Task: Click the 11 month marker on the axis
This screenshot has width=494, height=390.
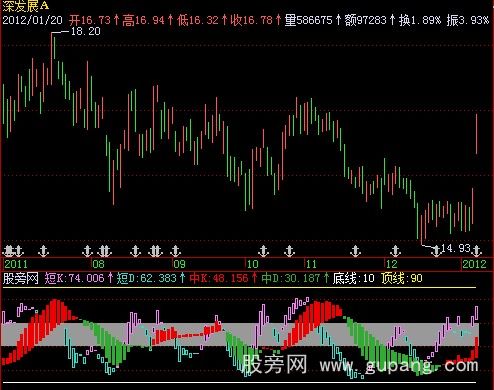Action: 311,264
